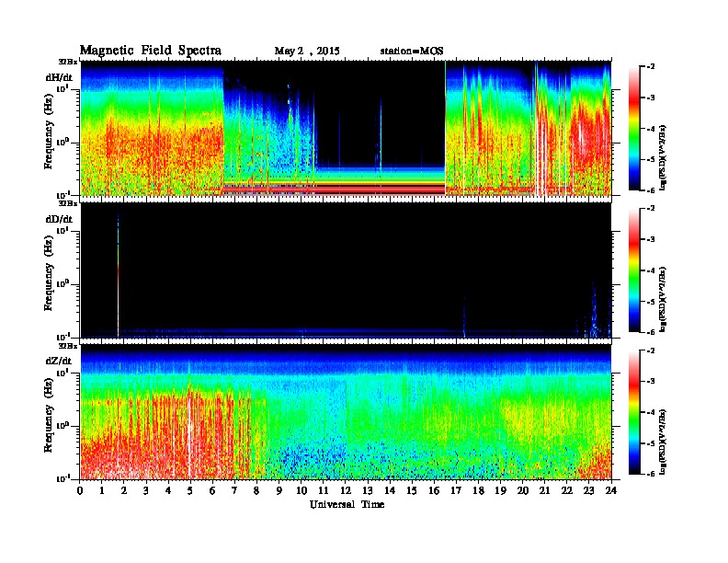Viewport: 728px width, 563px height.
Task: Click the dH/dt panel label
Action: pos(59,77)
